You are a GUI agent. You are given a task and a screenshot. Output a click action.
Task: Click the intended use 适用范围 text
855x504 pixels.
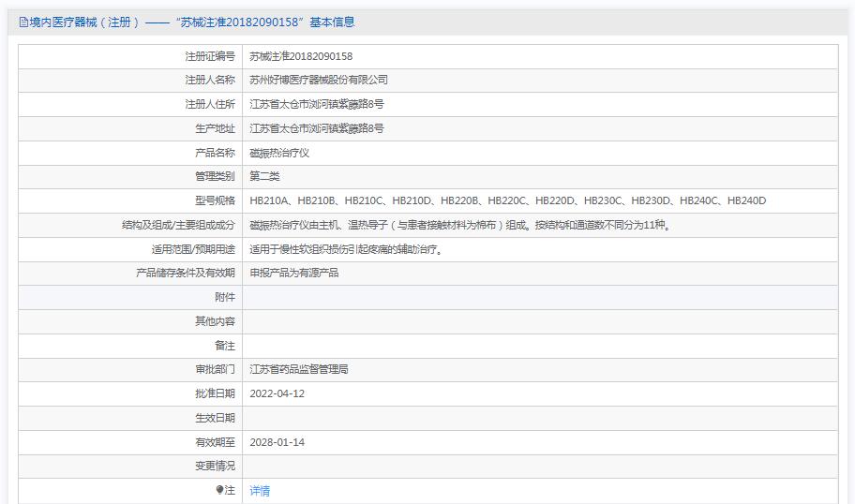point(346,249)
